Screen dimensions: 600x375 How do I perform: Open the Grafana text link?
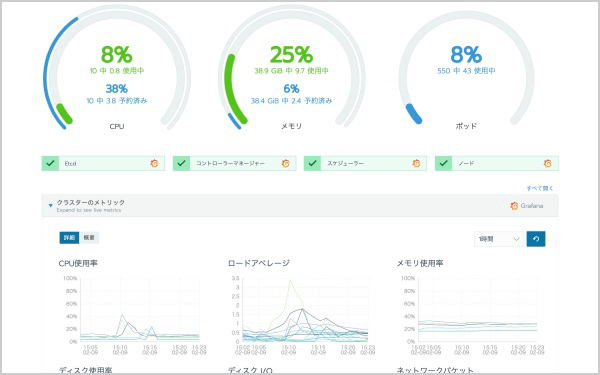click(532, 206)
